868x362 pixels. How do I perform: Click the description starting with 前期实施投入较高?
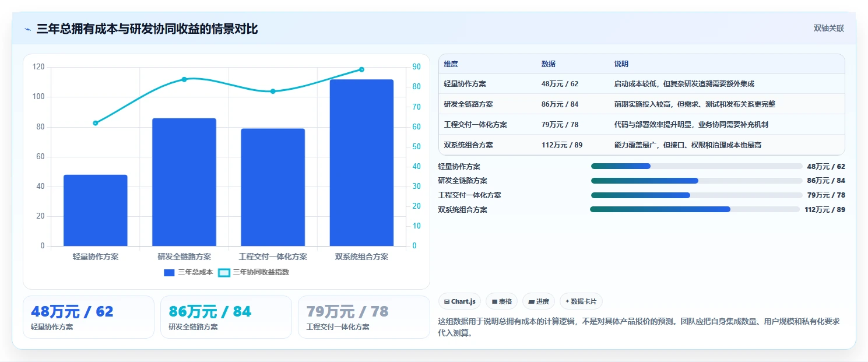pyautogui.click(x=695, y=104)
